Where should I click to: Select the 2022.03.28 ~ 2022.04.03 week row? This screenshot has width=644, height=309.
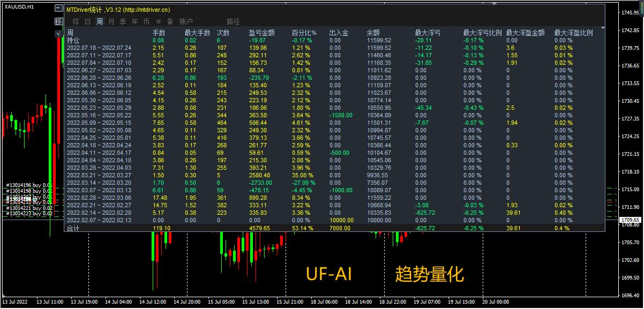[334, 168]
